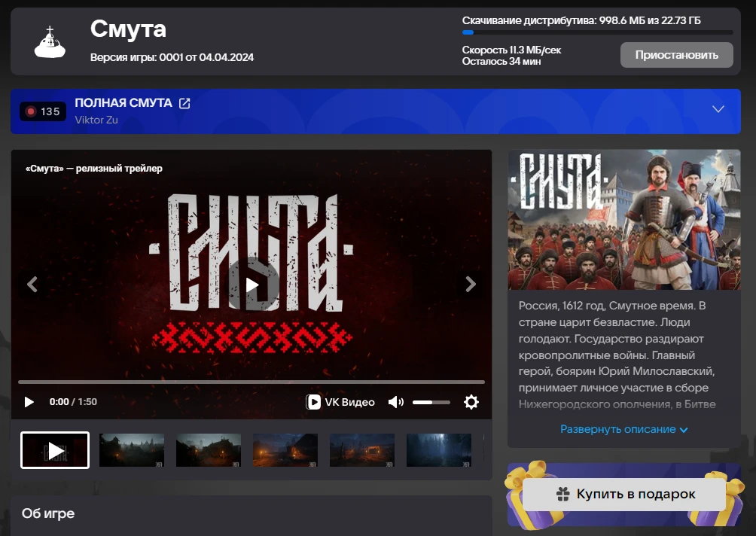Adjust the video volume slider
Image resolution: width=756 pixels, height=536 pixels.
click(x=431, y=402)
